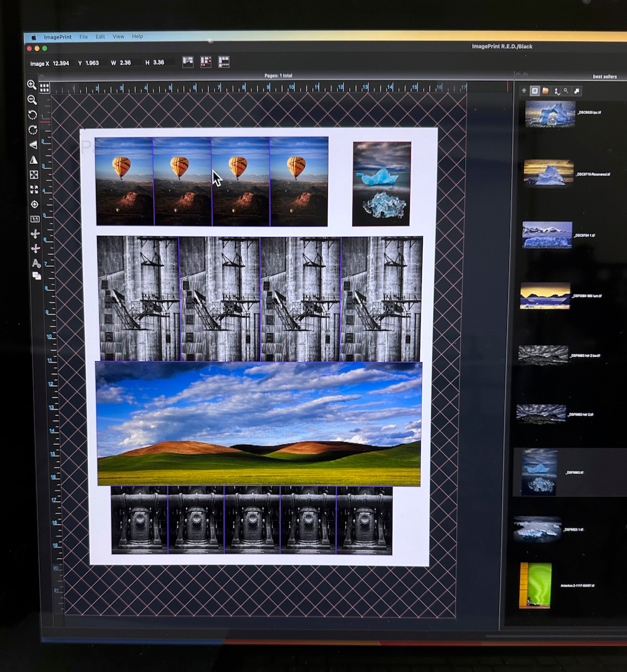Select the iceberg image on the page
This screenshot has width=627, height=672.
(382, 184)
